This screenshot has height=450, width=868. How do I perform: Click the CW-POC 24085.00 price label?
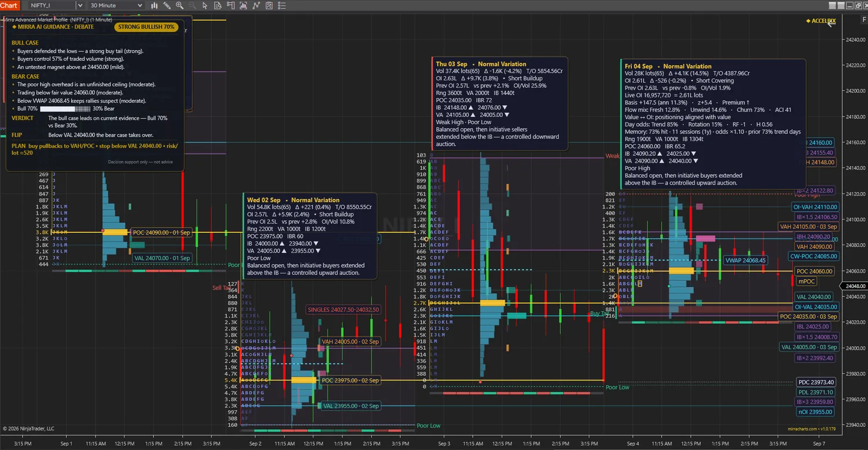click(814, 256)
